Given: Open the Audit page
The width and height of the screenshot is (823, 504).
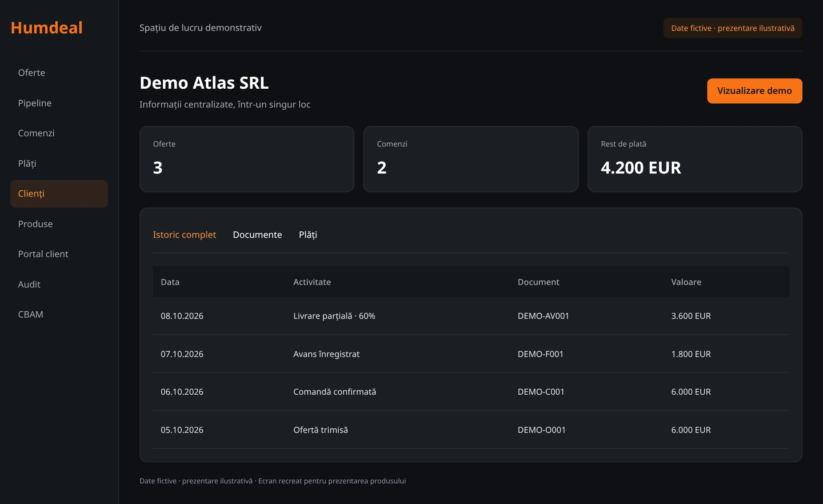Looking at the screenshot, I should pos(59,285).
